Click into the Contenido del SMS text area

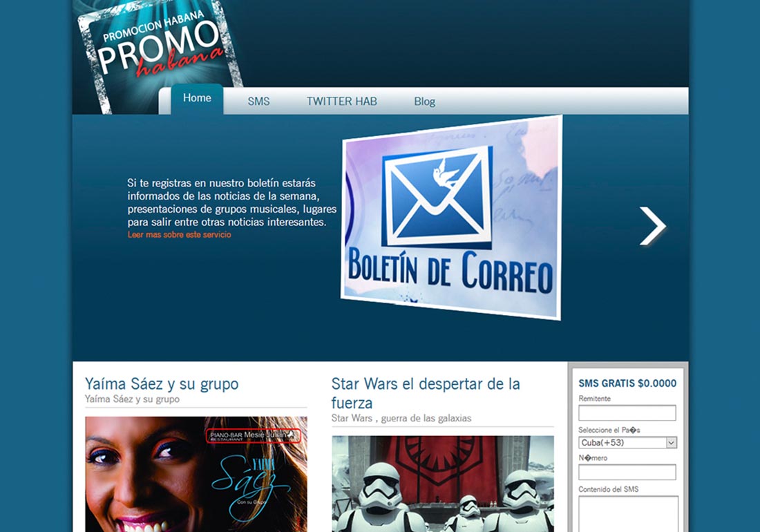tap(627, 513)
